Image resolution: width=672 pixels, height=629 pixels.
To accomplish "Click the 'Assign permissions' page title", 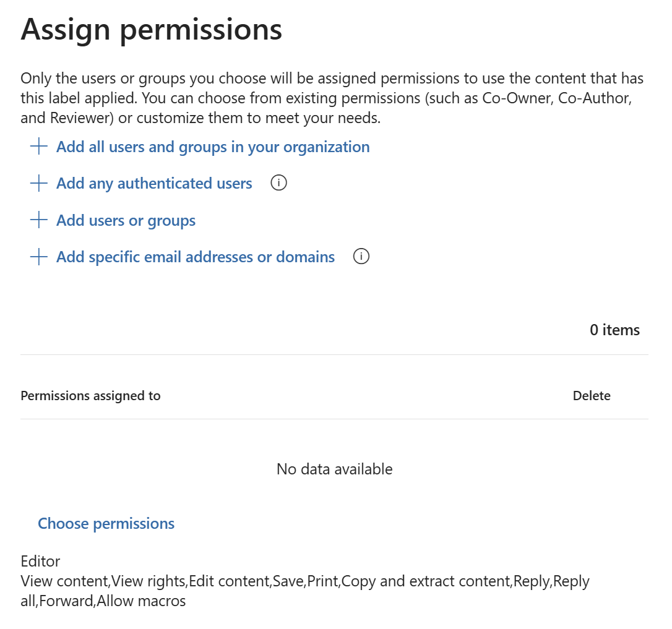I will [151, 28].
